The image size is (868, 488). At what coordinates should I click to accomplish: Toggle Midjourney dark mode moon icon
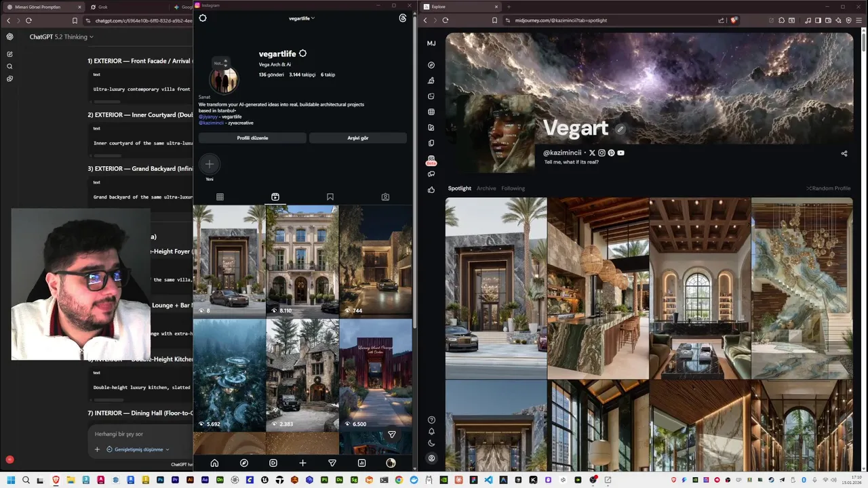point(431,443)
